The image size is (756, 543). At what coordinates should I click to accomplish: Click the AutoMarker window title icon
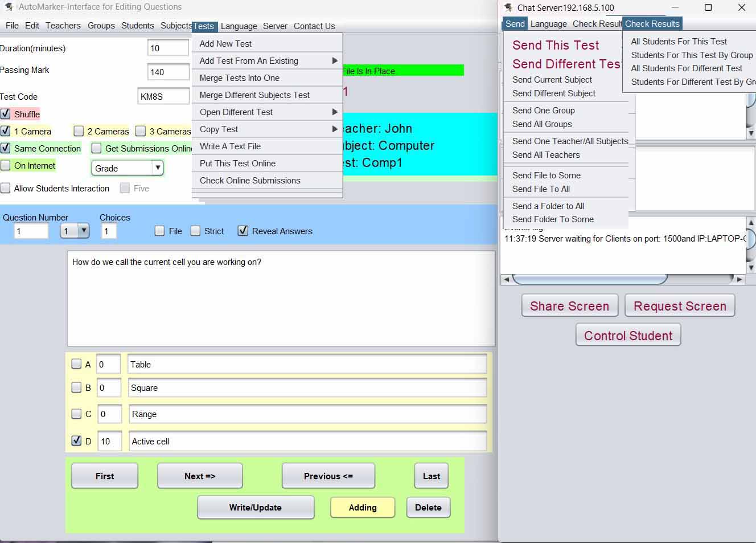point(9,7)
